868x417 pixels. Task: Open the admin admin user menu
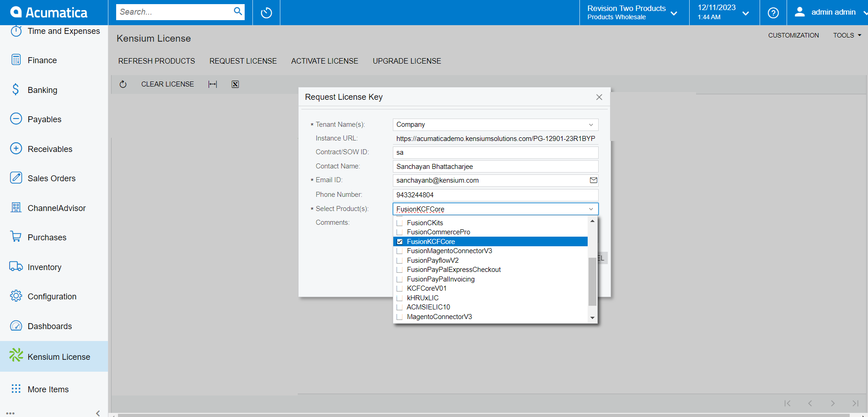(x=828, y=12)
